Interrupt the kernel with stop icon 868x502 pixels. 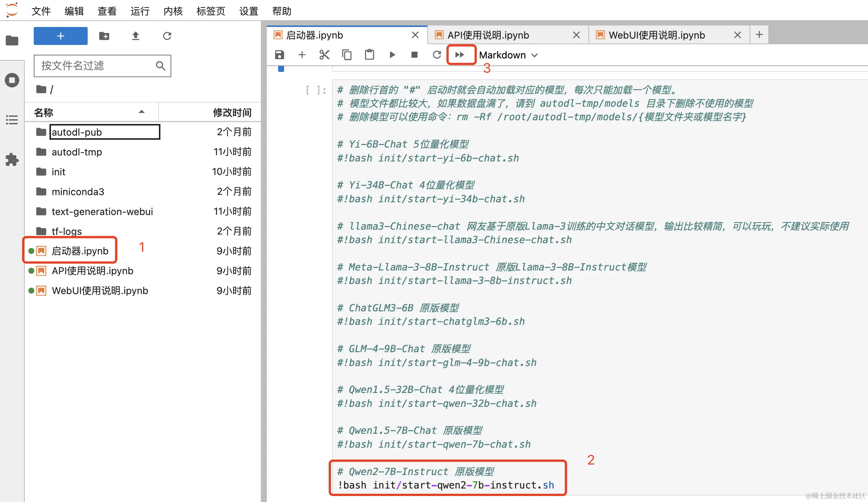[x=415, y=55]
